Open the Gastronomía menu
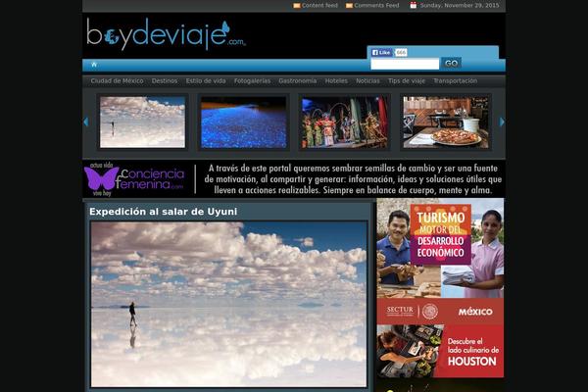 click(x=297, y=81)
